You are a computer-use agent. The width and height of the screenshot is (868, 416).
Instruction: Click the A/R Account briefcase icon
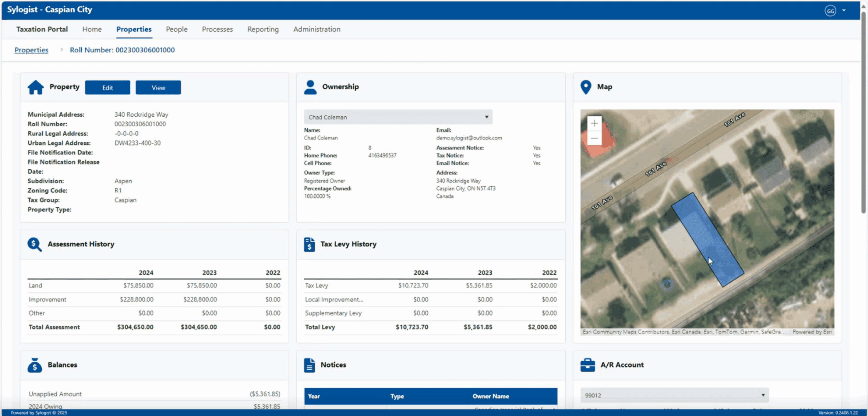coord(587,365)
